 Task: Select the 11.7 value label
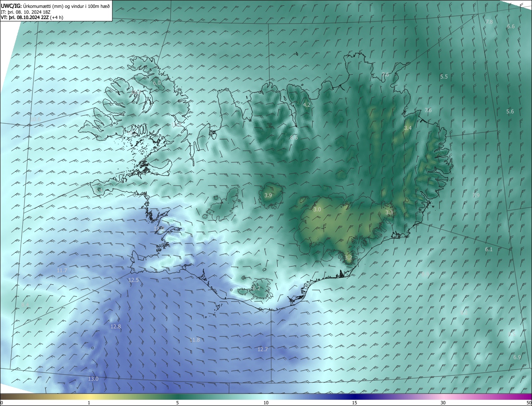(62, 270)
